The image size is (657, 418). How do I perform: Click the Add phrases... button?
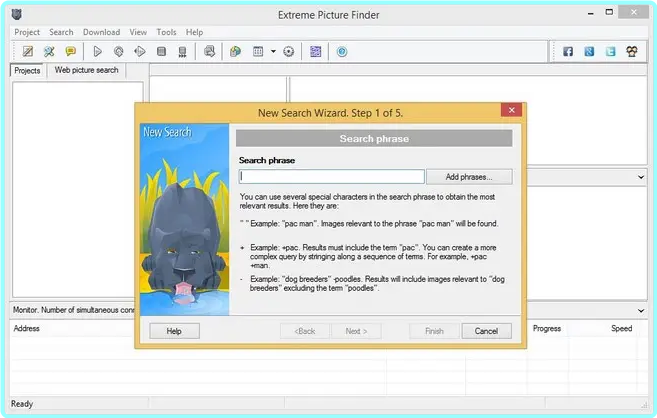tap(469, 177)
